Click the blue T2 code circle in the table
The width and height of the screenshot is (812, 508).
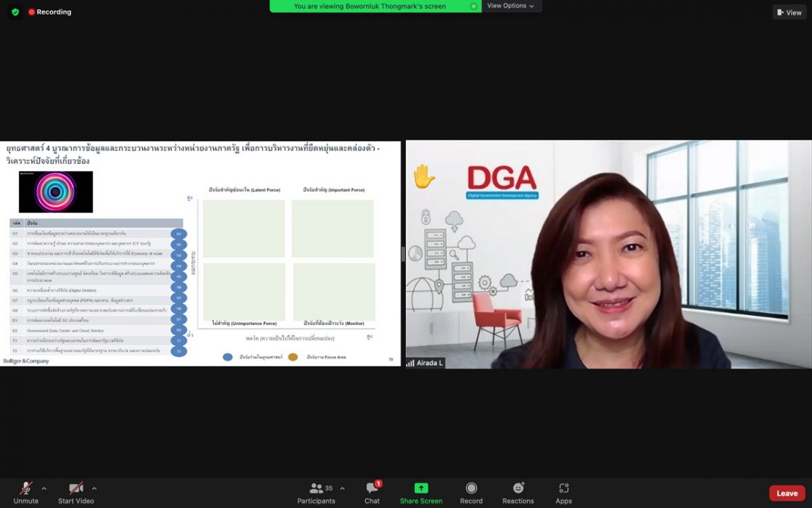(x=179, y=351)
